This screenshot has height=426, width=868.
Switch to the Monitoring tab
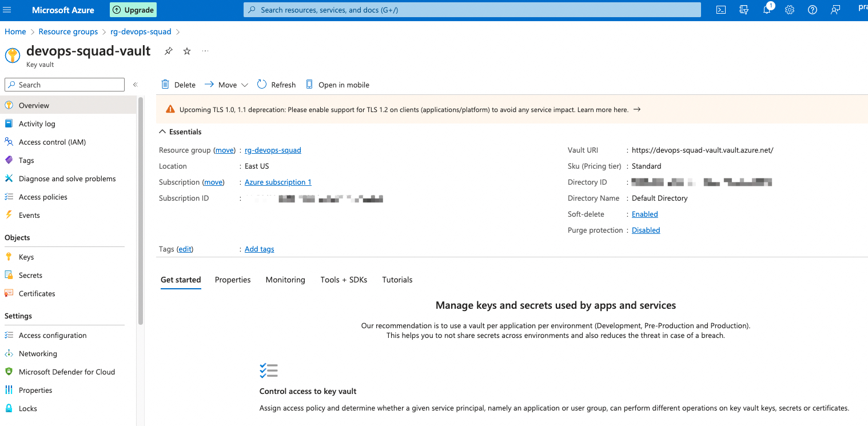[285, 280]
